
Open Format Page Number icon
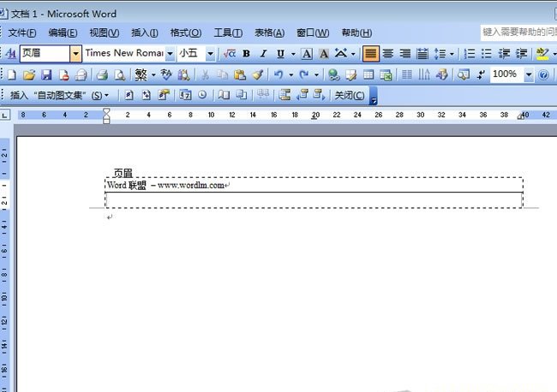pyautogui.click(x=164, y=95)
